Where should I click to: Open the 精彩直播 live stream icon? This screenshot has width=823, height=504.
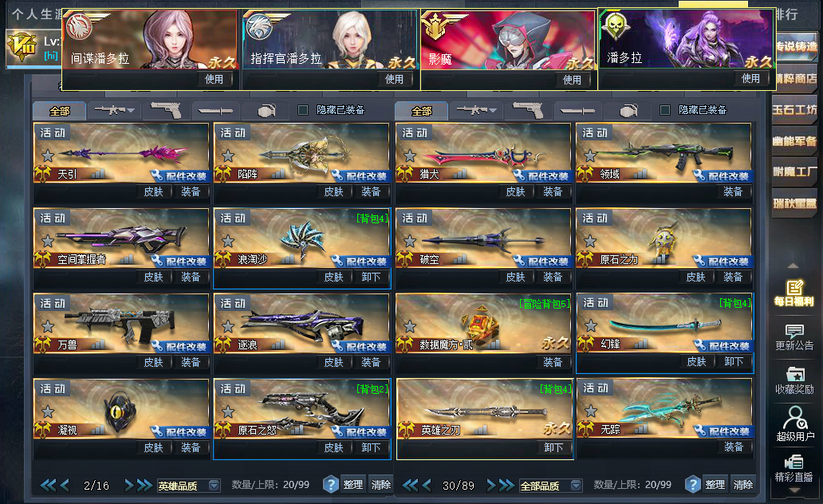coord(793,469)
